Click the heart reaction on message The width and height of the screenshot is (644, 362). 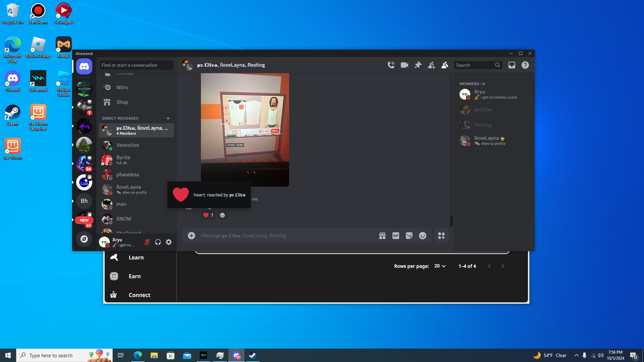208,215
